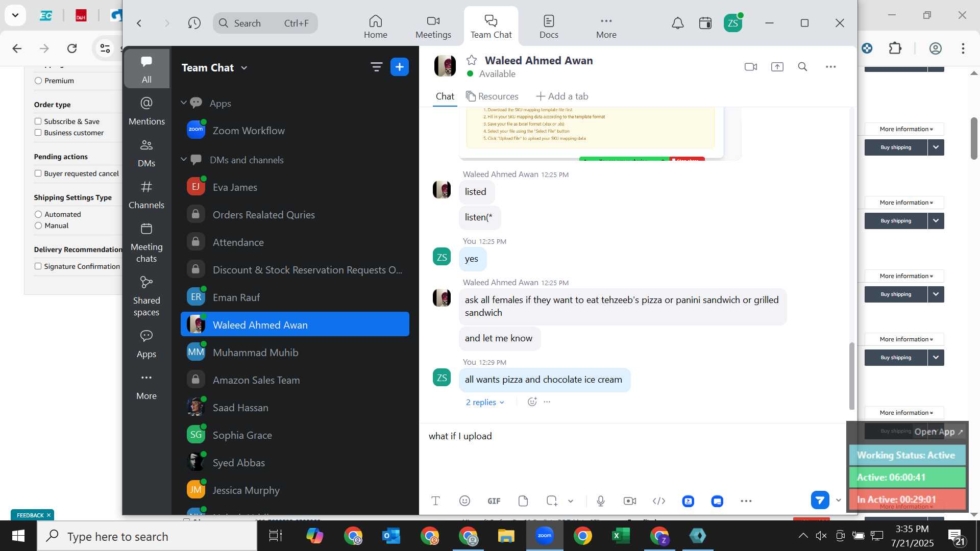This screenshot has height=551, width=980.
Task: Add a reaction to the pizza message
Action: (x=532, y=402)
